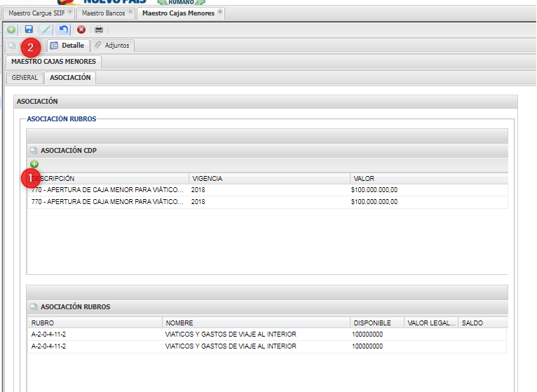Close the Maestro Cargue SIIF tab

70,12
